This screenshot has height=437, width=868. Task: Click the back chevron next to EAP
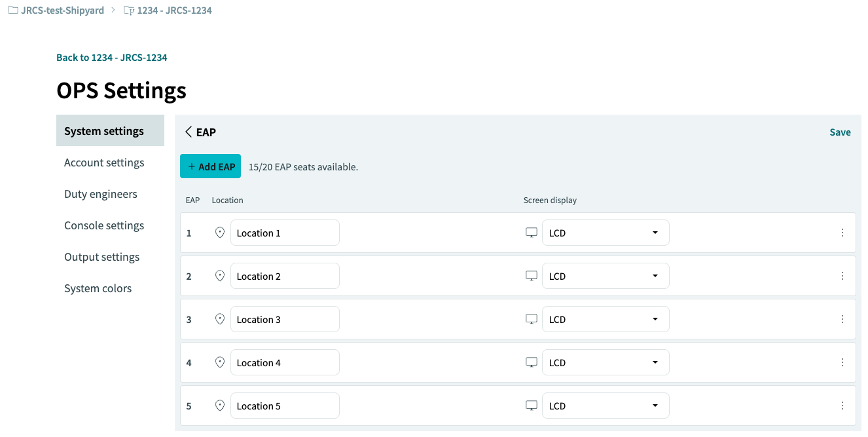click(x=189, y=132)
